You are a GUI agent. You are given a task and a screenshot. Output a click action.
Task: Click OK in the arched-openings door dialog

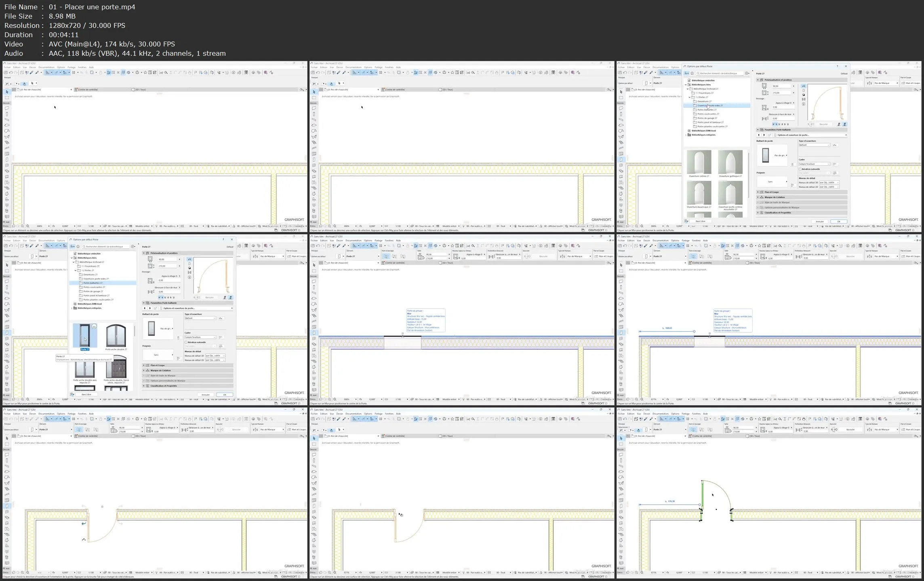pyautogui.click(x=839, y=221)
